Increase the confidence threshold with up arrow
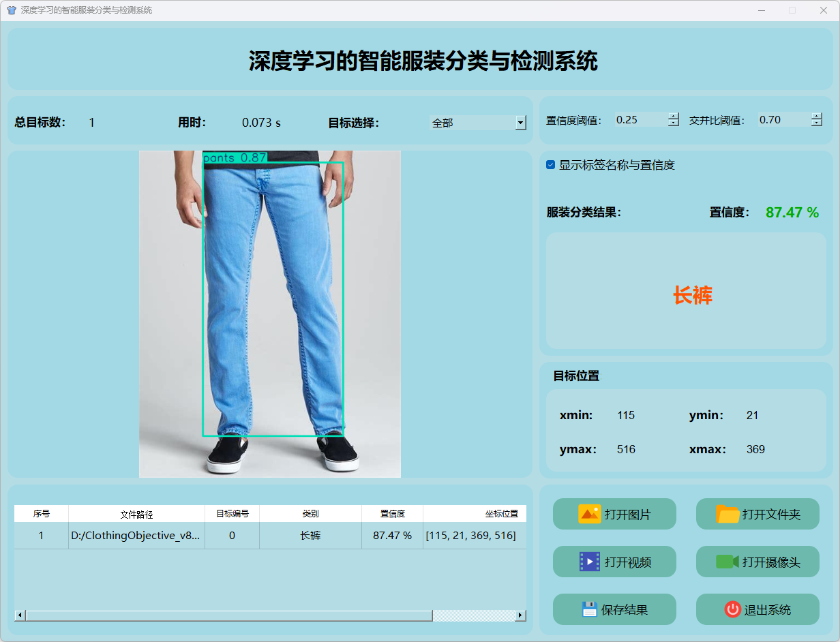Screen dimensions: 840x642 point(674,116)
